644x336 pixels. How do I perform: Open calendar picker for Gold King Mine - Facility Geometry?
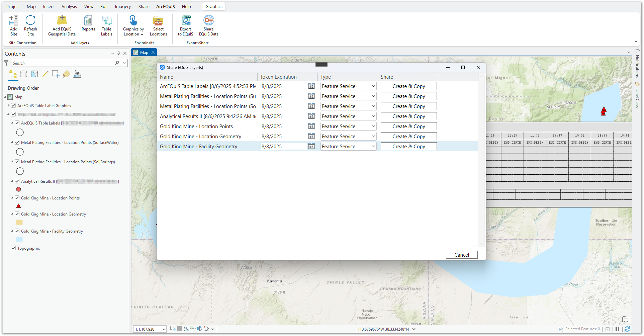pyautogui.click(x=311, y=147)
